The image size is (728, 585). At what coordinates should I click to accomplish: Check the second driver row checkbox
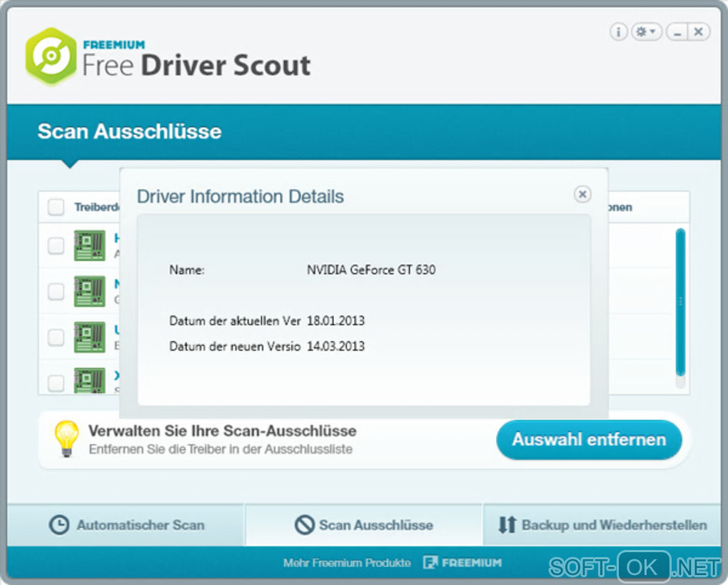click(x=56, y=291)
